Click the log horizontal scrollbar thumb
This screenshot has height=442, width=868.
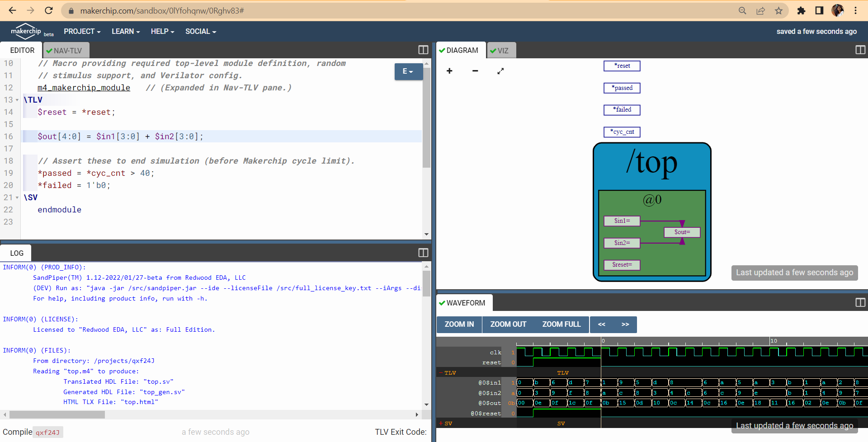pyautogui.click(x=57, y=414)
